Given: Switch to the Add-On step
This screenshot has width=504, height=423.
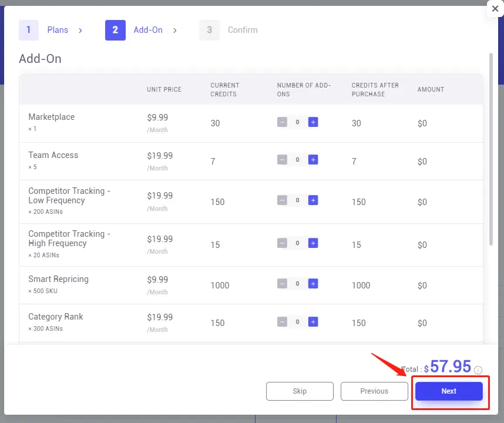Looking at the screenshot, I should point(149,30).
